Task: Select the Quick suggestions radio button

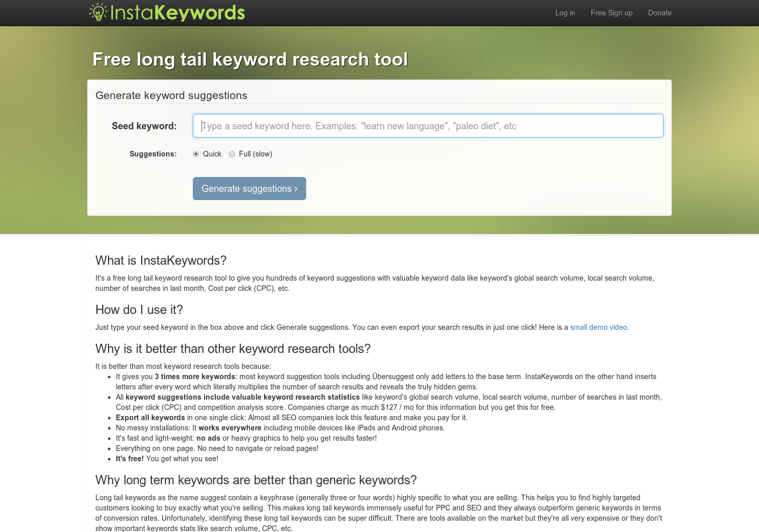Action: click(x=196, y=154)
